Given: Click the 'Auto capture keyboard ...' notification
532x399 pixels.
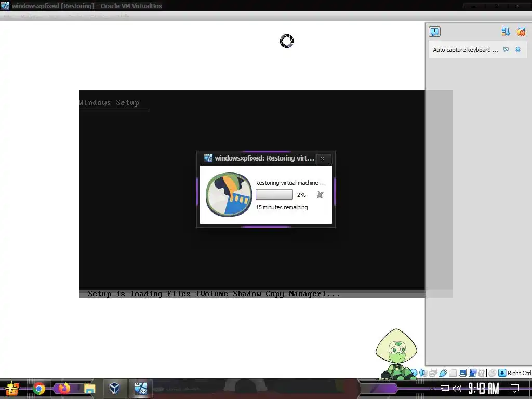Looking at the screenshot, I should (x=465, y=50).
